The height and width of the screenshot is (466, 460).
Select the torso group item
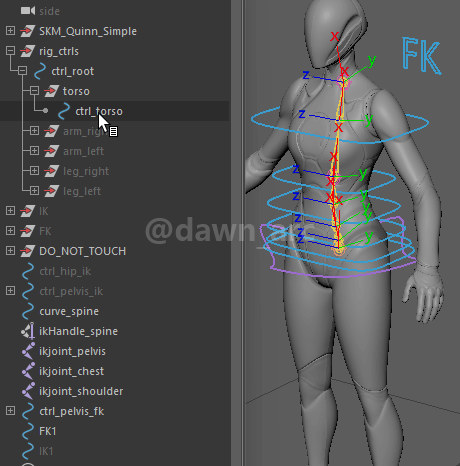click(x=76, y=91)
